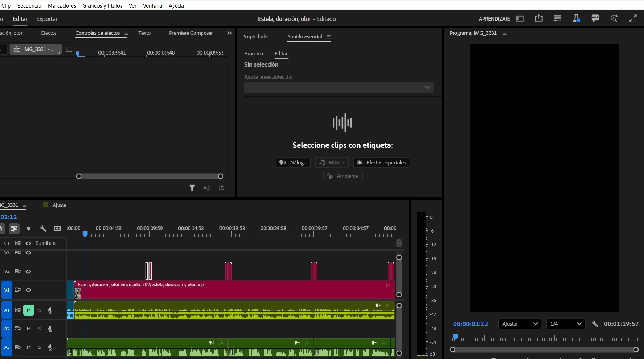The image size is (644, 359).
Task: Open the IMG_3331 source clip dropdown
Action: pos(35,49)
